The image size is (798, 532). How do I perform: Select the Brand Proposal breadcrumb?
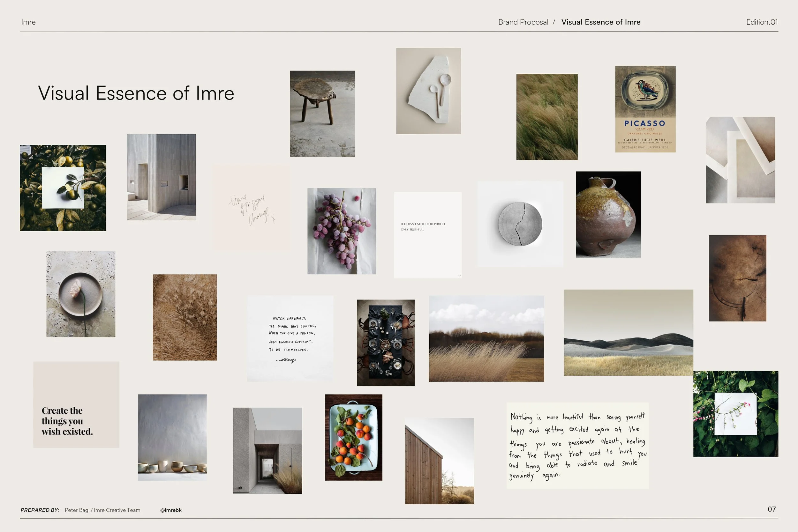click(523, 22)
